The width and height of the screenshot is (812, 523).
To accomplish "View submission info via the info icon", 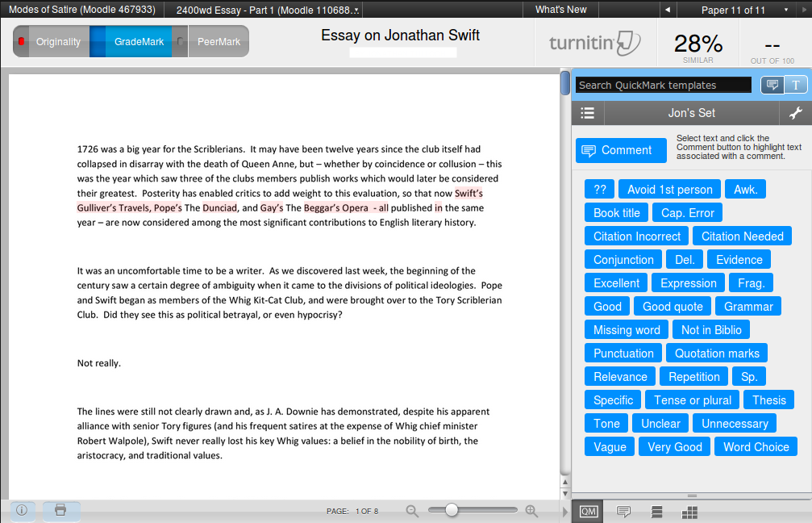I will pyautogui.click(x=21, y=510).
